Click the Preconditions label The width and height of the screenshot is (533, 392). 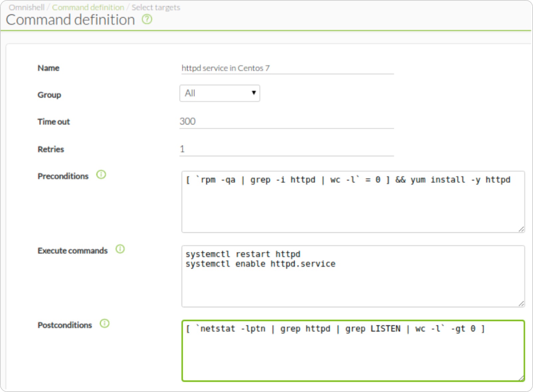[x=63, y=176]
